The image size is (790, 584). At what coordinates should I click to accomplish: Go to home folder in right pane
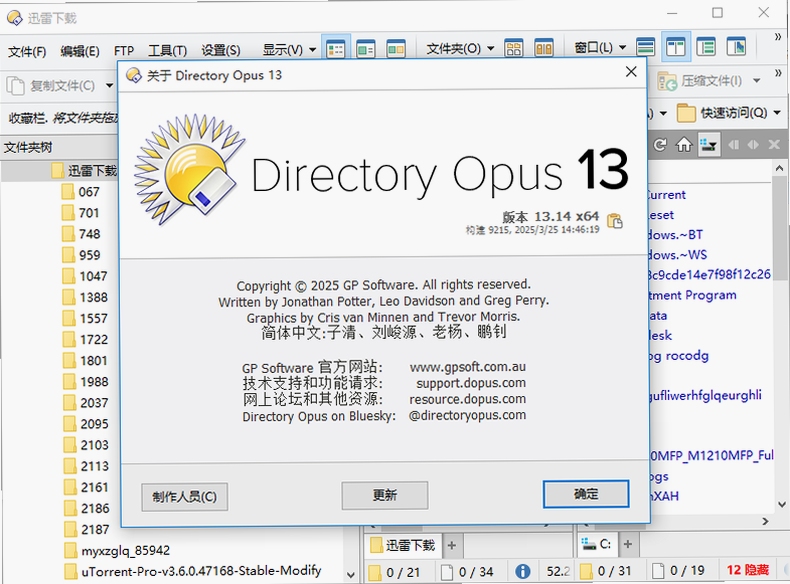coord(684,145)
